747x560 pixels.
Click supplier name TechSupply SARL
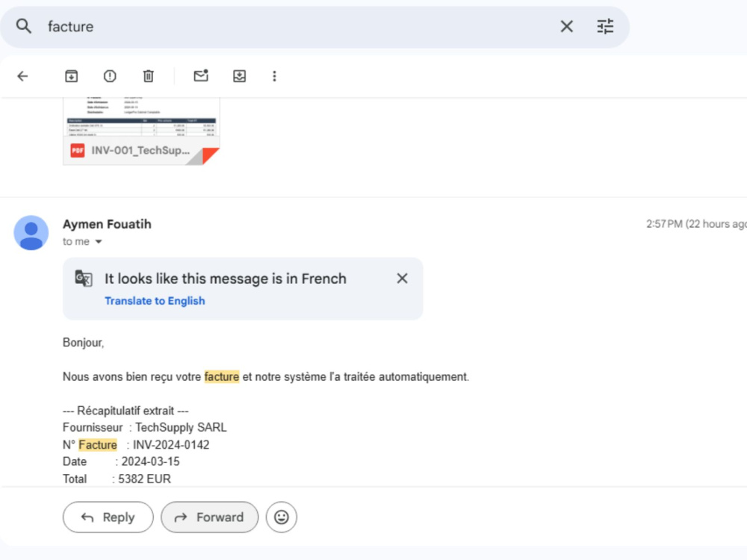pos(181,428)
